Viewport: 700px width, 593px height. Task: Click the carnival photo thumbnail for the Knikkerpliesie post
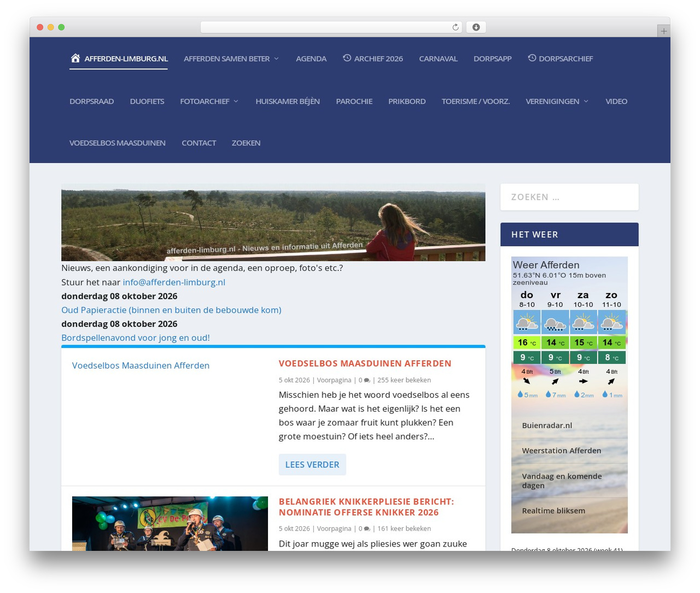click(170, 524)
